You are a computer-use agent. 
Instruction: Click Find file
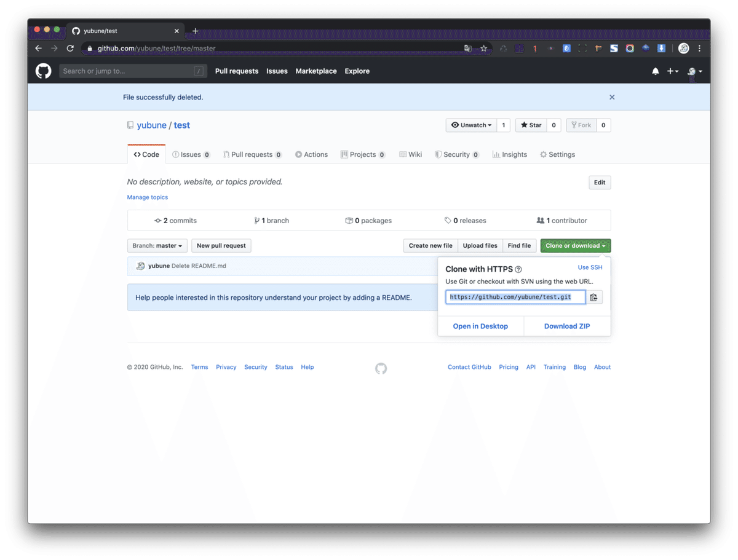(519, 246)
